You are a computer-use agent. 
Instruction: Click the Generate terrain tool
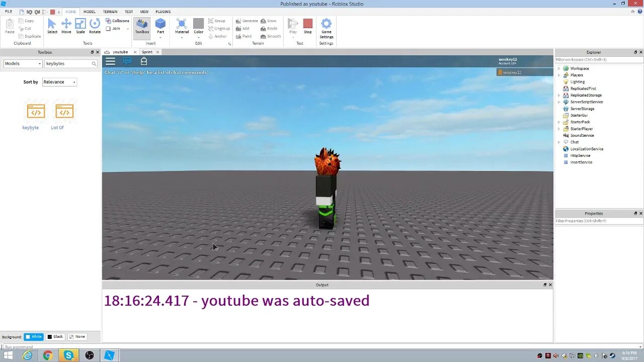pos(247,21)
